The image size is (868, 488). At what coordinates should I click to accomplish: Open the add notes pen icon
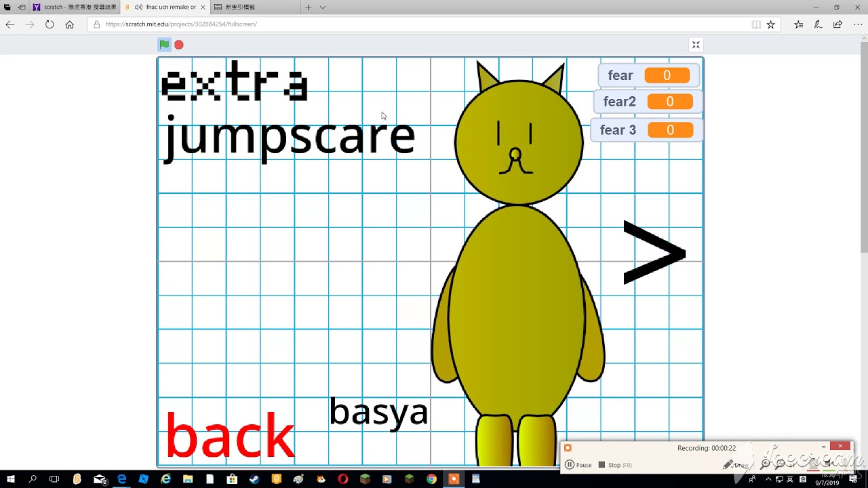click(818, 24)
